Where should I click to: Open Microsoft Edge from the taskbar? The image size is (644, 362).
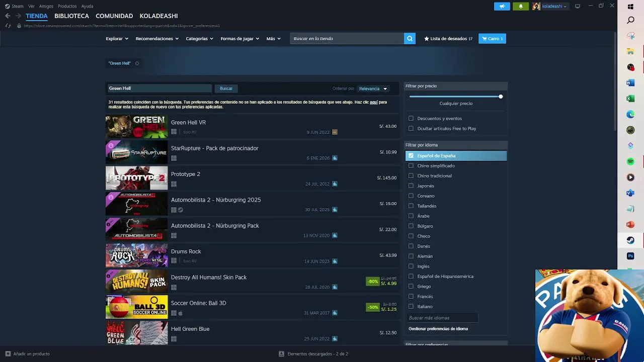coord(630,114)
